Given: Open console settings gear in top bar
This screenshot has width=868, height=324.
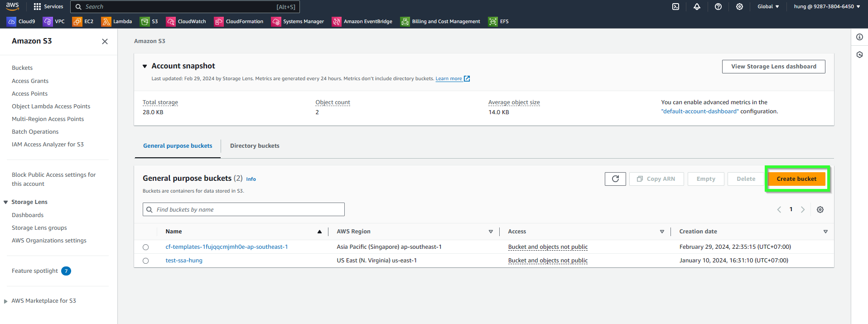Looking at the screenshot, I should pos(739,7).
